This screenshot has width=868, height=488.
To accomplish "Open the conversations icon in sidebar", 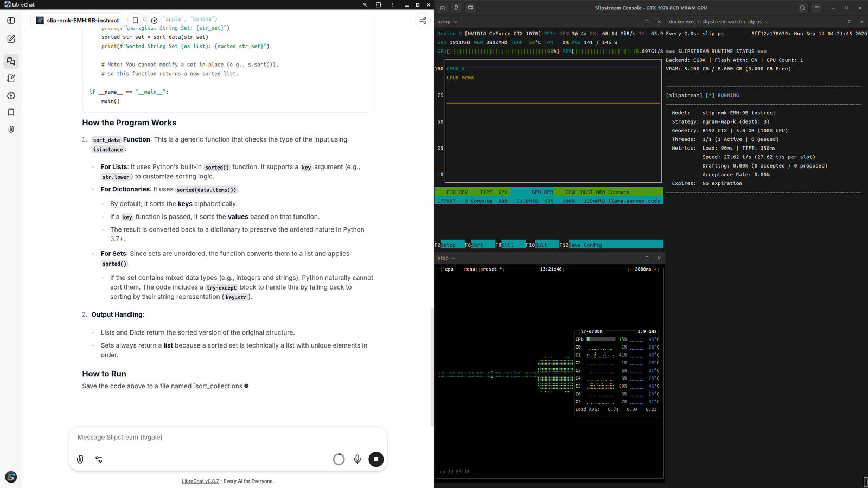I will point(11,61).
